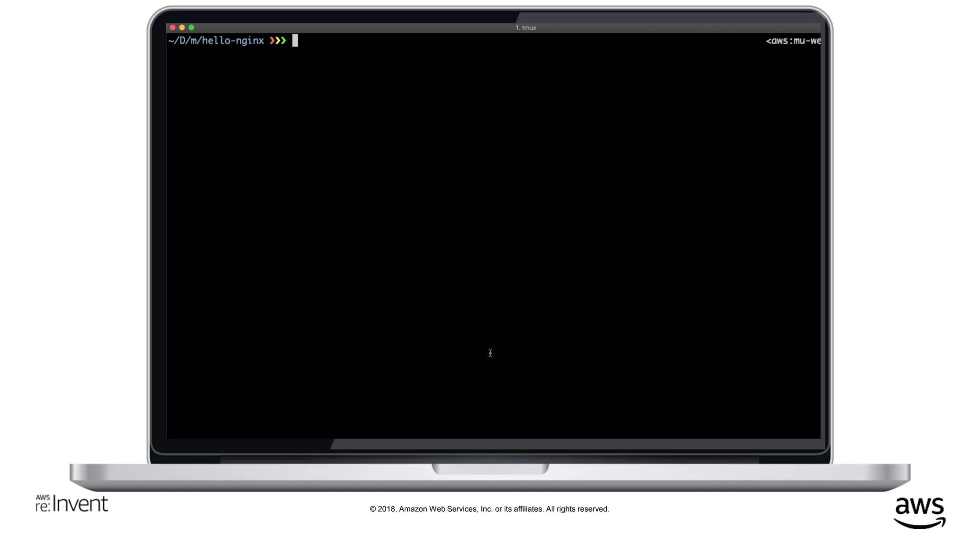980x551 pixels.
Task: Click the aws:mu-we profile indicator text
Action: pyautogui.click(x=793, y=41)
